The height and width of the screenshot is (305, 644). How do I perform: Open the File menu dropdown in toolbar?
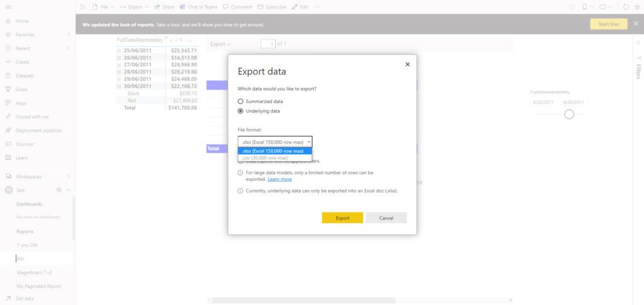pos(104,7)
